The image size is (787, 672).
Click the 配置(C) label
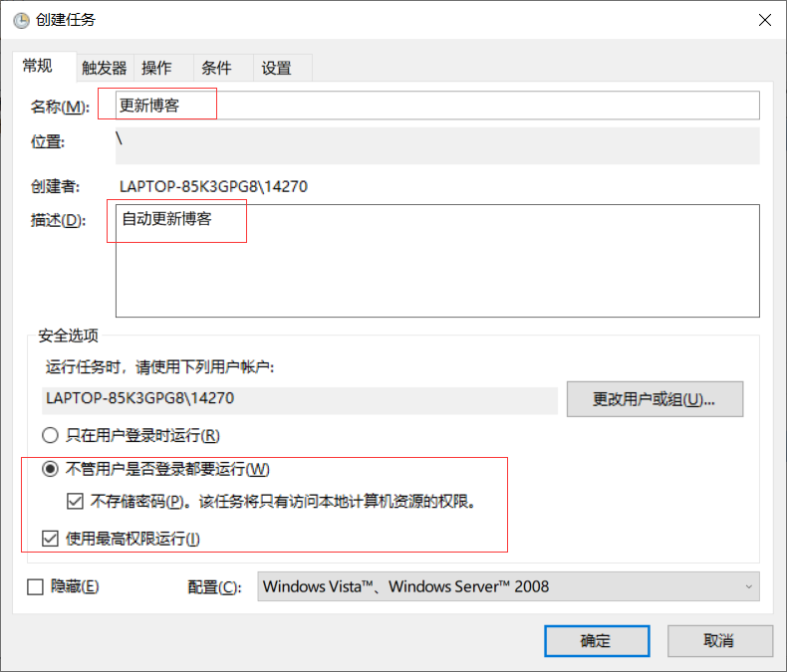click(214, 586)
